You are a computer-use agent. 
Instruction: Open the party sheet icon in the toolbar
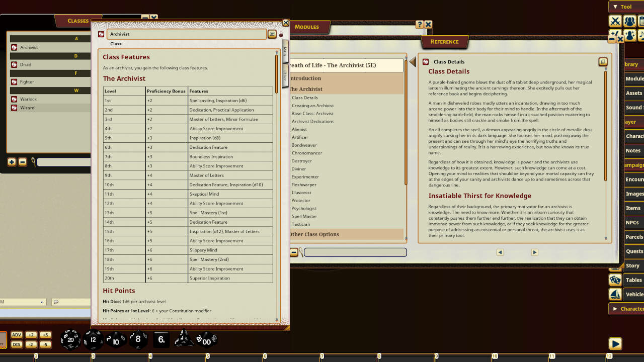coord(630,21)
